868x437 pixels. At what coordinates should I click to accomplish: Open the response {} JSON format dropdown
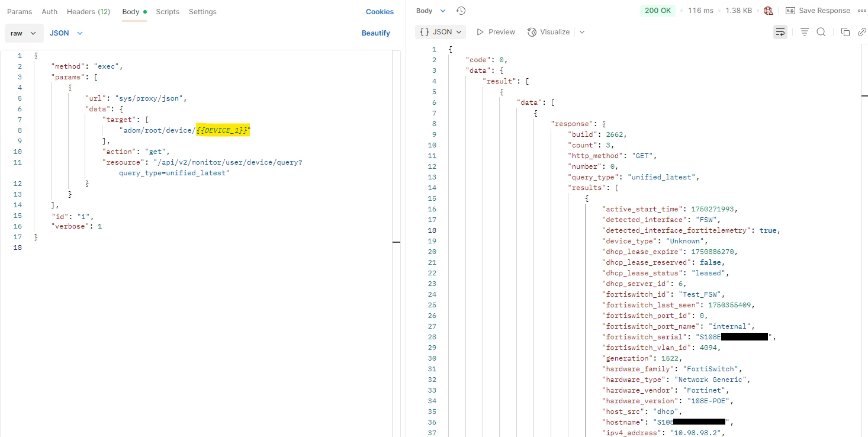[x=441, y=32]
